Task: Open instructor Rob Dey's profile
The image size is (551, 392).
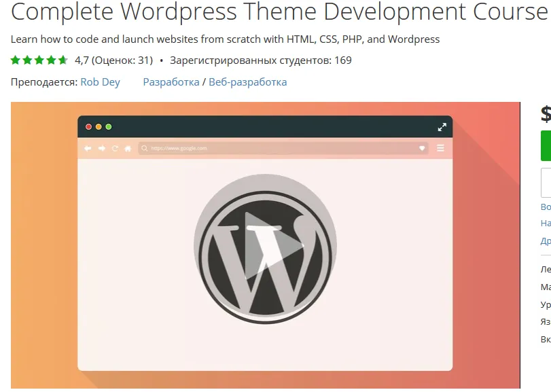Action: click(100, 82)
